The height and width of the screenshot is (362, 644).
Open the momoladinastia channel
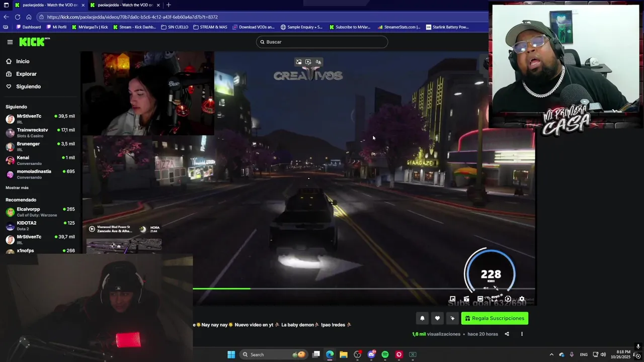coord(40,174)
